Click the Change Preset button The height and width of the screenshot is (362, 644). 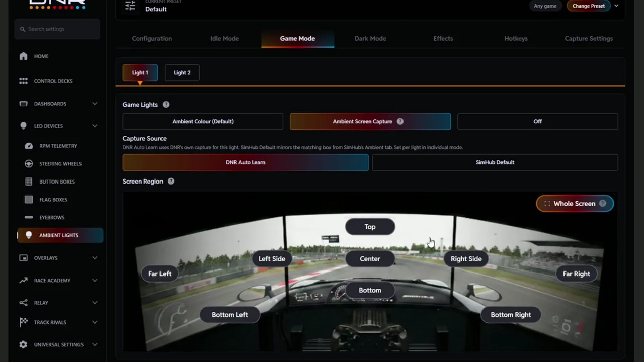tap(588, 6)
